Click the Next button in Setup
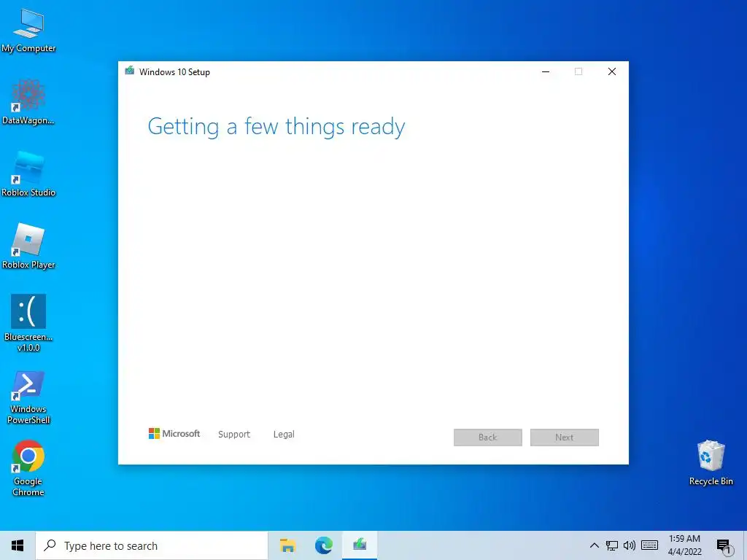This screenshot has width=747, height=560. [565, 437]
